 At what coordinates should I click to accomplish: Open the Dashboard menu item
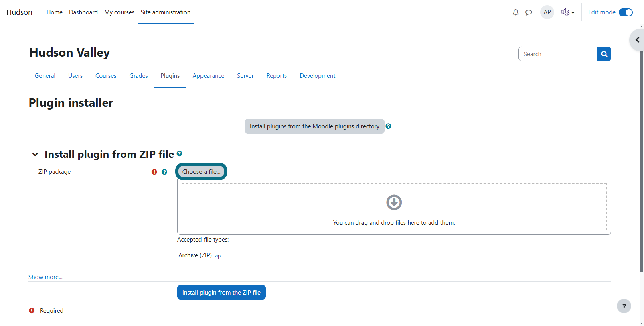(x=83, y=12)
